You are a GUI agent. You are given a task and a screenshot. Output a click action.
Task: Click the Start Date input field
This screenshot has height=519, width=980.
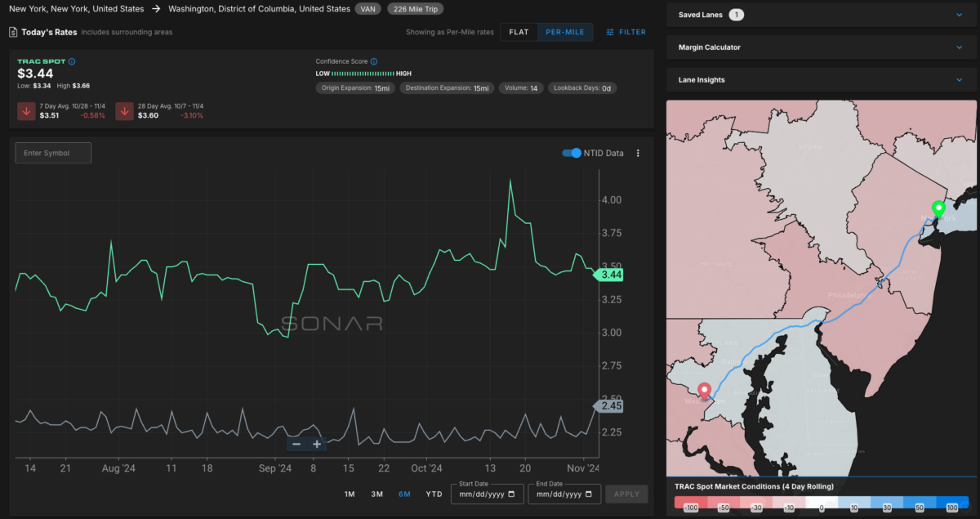click(487, 494)
